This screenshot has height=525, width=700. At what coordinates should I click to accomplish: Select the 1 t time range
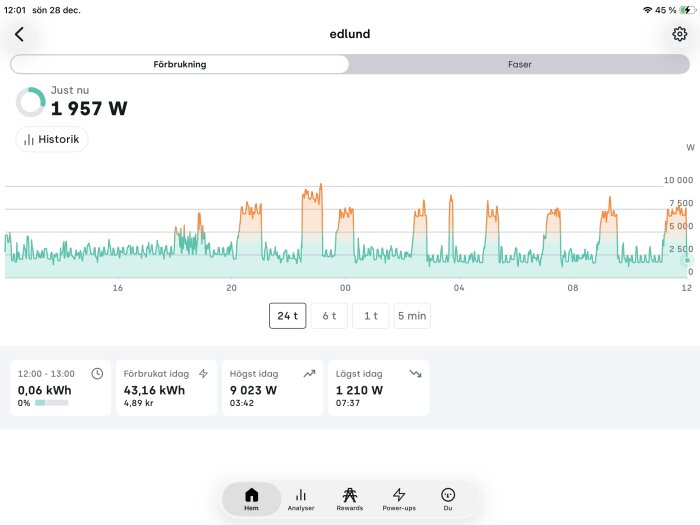pyautogui.click(x=371, y=316)
